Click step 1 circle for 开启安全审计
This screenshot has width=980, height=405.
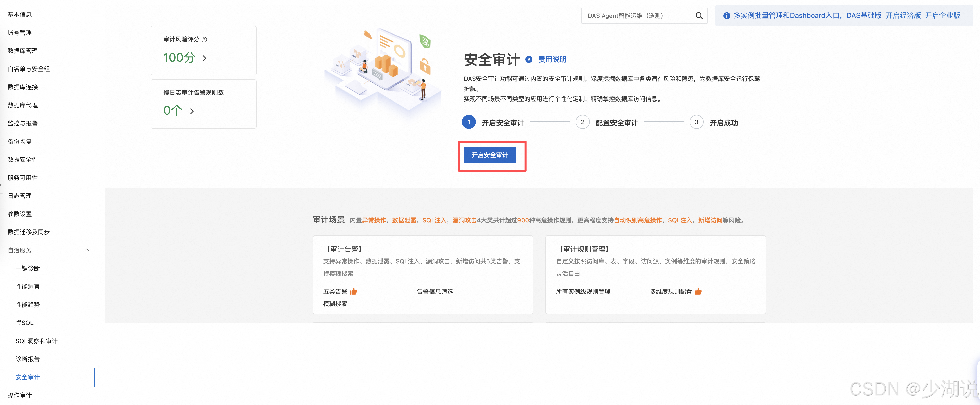click(x=469, y=122)
